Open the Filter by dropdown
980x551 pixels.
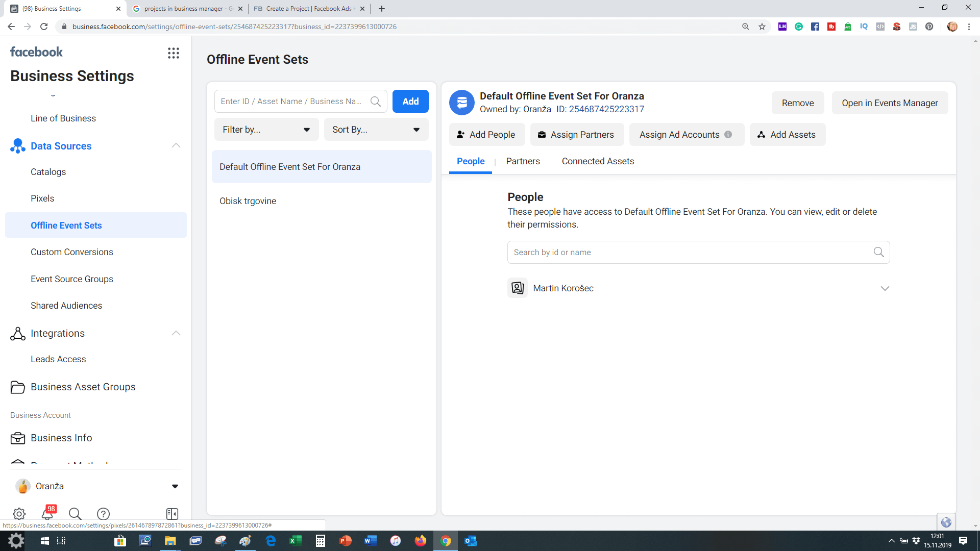click(x=266, y=130)
